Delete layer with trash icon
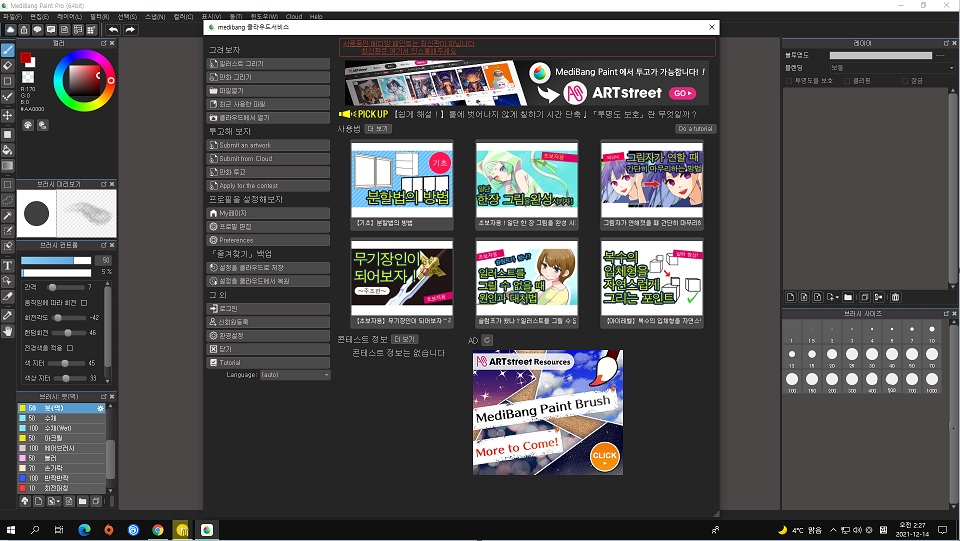Image resolution: width=960 pixels, height=541 pixels. click(x=895, y=297)
